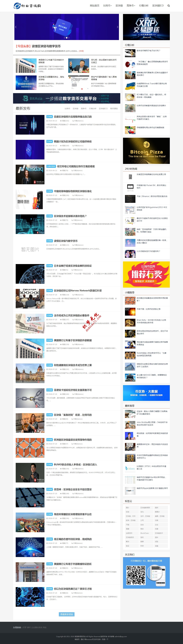Open the [详细] link under today's headline
This screenshot has height=644, width=183.
click(81, 51)
